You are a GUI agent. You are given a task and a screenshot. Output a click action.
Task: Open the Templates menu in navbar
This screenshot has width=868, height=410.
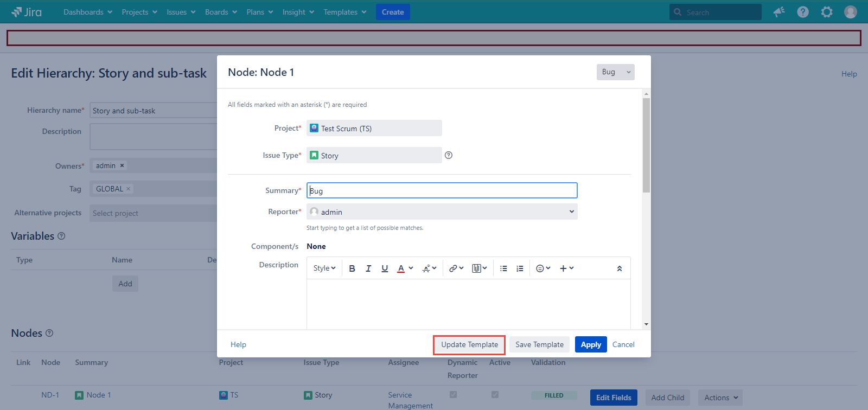(345, 12)
